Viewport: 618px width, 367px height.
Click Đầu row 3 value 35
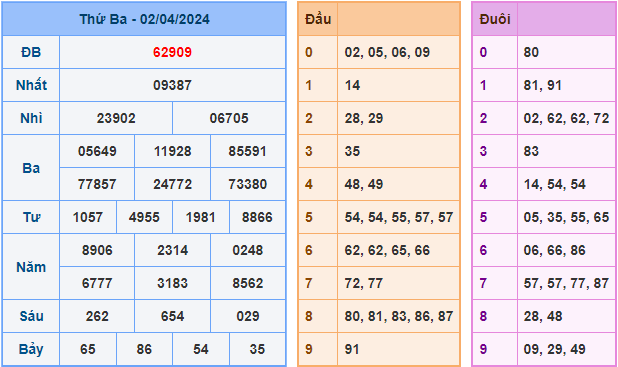[352, 151]
